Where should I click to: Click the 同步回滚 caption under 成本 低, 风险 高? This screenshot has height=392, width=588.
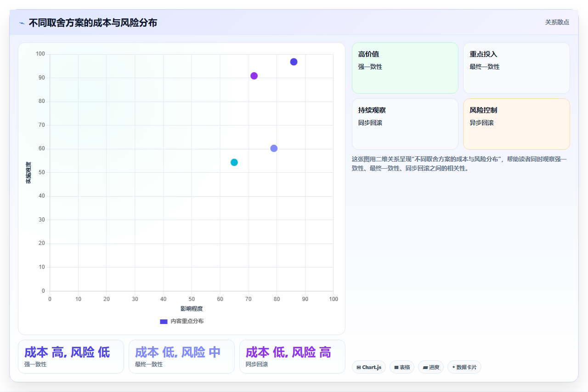coord(257,364)
